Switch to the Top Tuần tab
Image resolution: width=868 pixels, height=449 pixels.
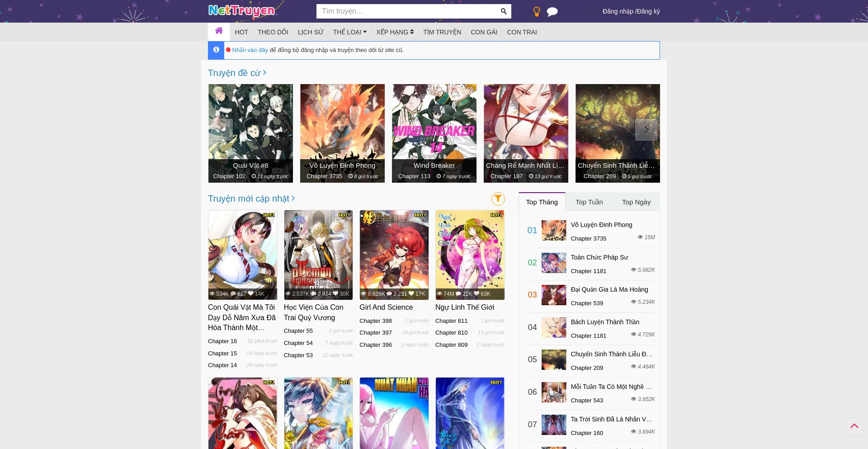pyautogui.click(x=589, y=202)
